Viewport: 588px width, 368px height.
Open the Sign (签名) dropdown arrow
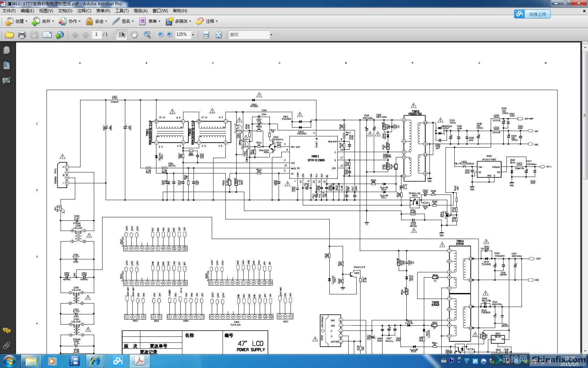(133, 21)
